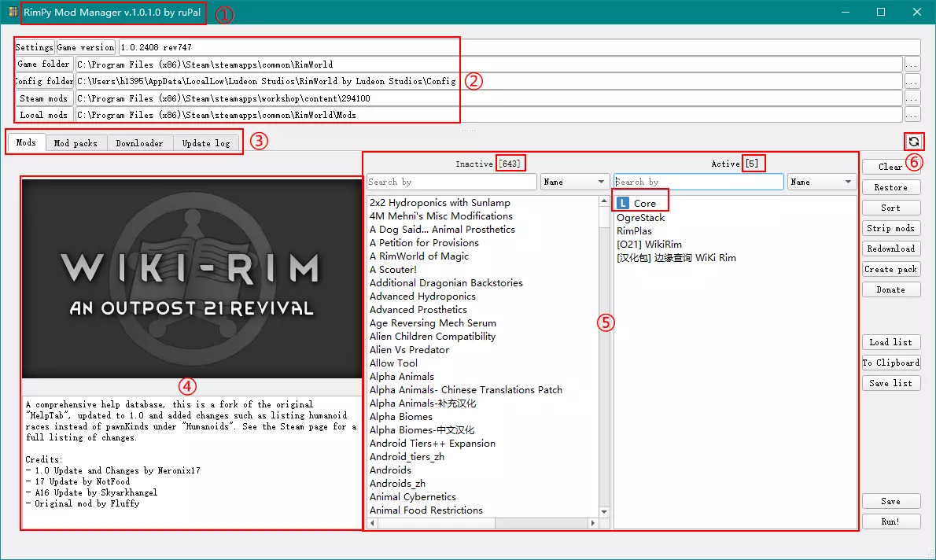Click the Restore button
936x560 pixels.
pos(890,187)
